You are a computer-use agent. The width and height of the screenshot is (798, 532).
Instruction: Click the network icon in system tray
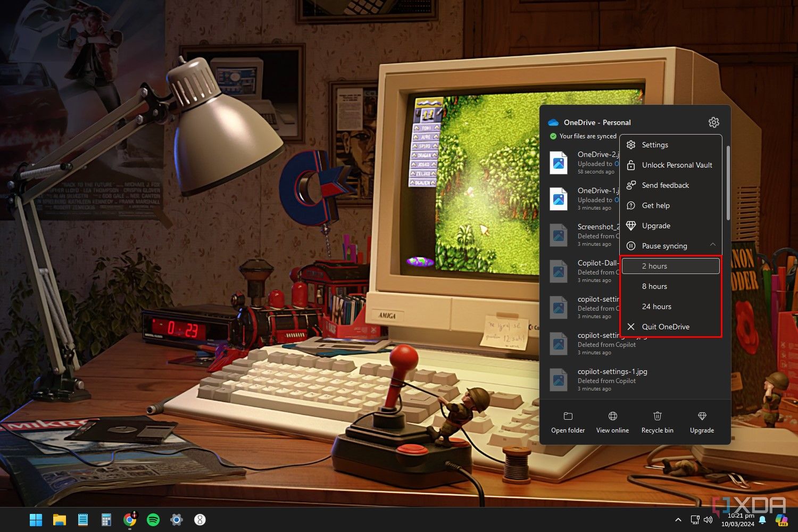[695, 520]
